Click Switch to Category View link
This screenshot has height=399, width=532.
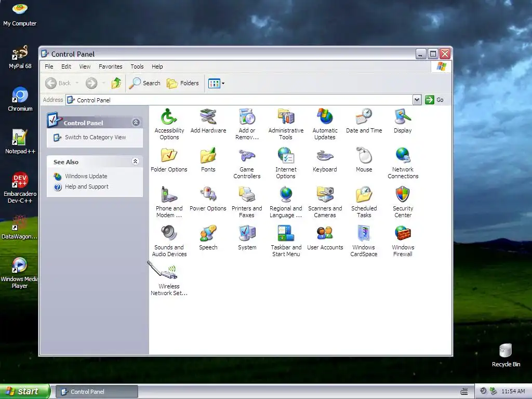(96, 137)
